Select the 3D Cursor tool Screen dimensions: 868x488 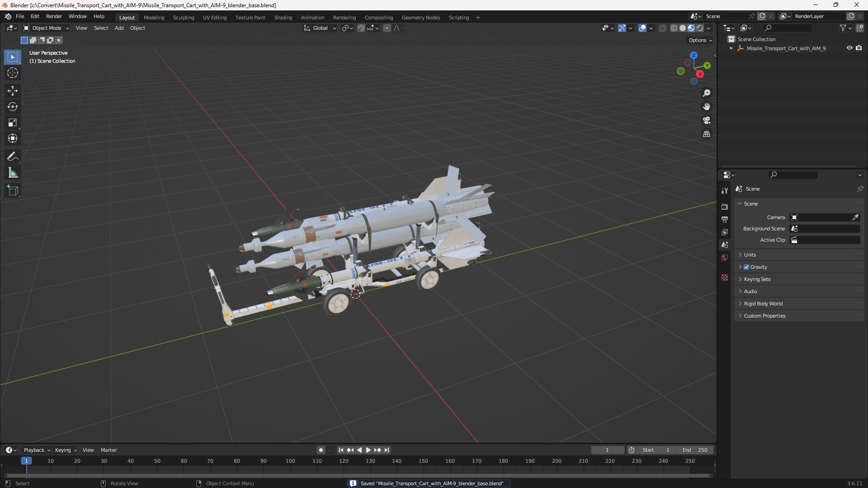[13, 73]
